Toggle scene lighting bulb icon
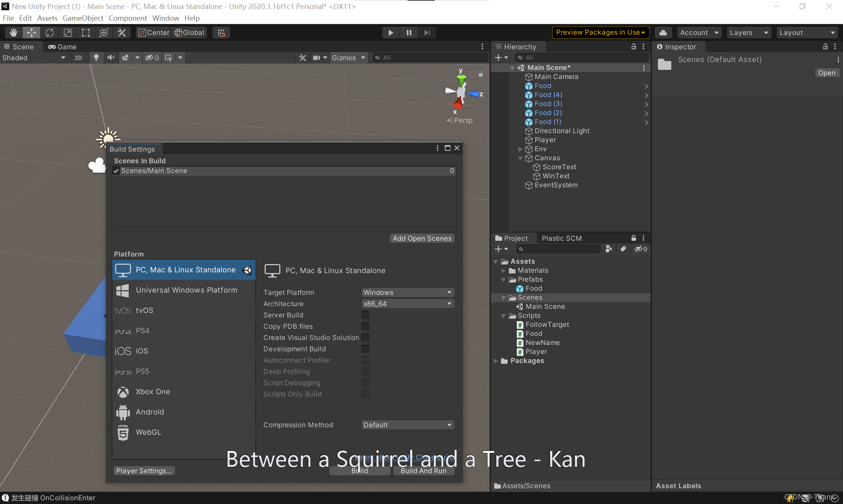 pyautogui.click(x=96, y=58)
